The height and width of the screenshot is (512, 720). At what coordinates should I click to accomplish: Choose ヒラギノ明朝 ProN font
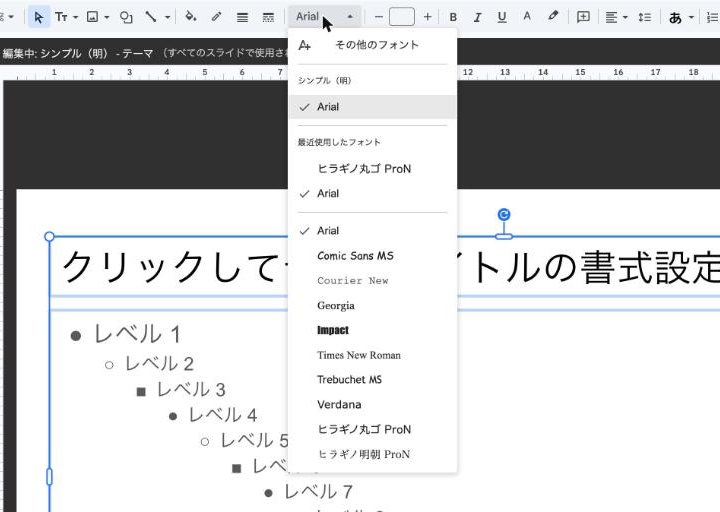point(372,454)
